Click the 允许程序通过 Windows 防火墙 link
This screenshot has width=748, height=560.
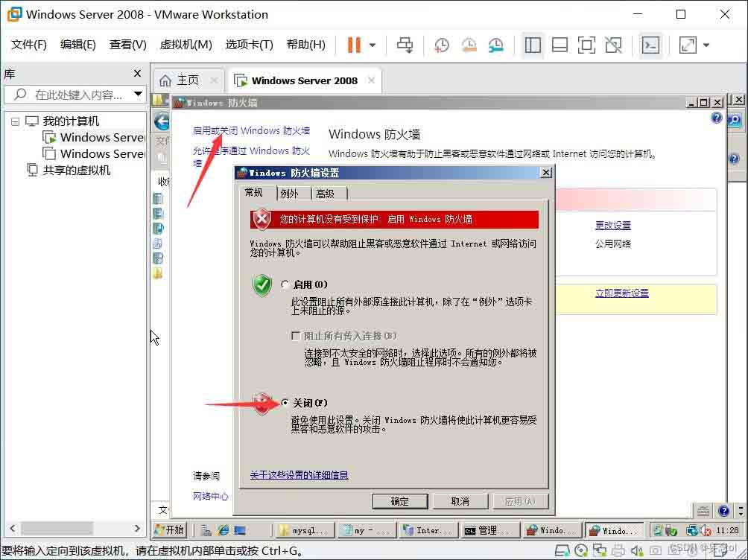pos(251,157)
